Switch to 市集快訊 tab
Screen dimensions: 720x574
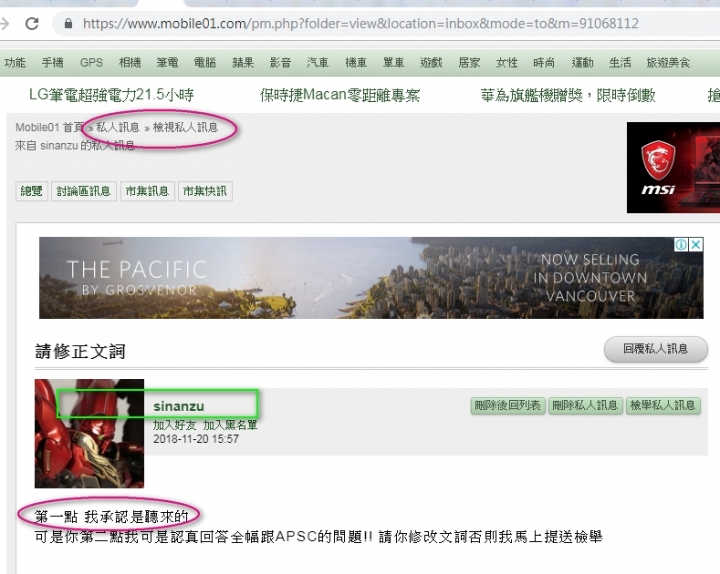click(205, 191)
